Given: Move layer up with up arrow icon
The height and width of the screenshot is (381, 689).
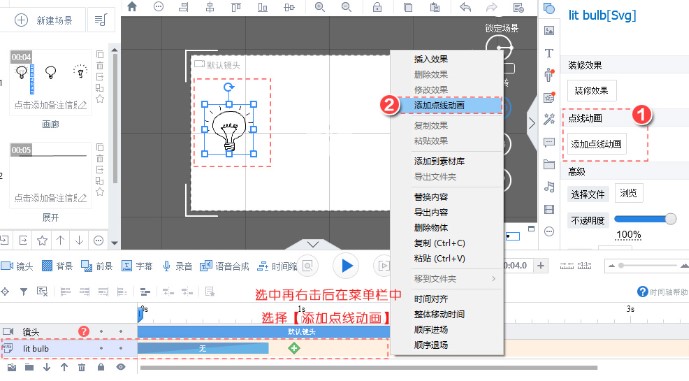Looking at the screenshot, I should 64,367.
